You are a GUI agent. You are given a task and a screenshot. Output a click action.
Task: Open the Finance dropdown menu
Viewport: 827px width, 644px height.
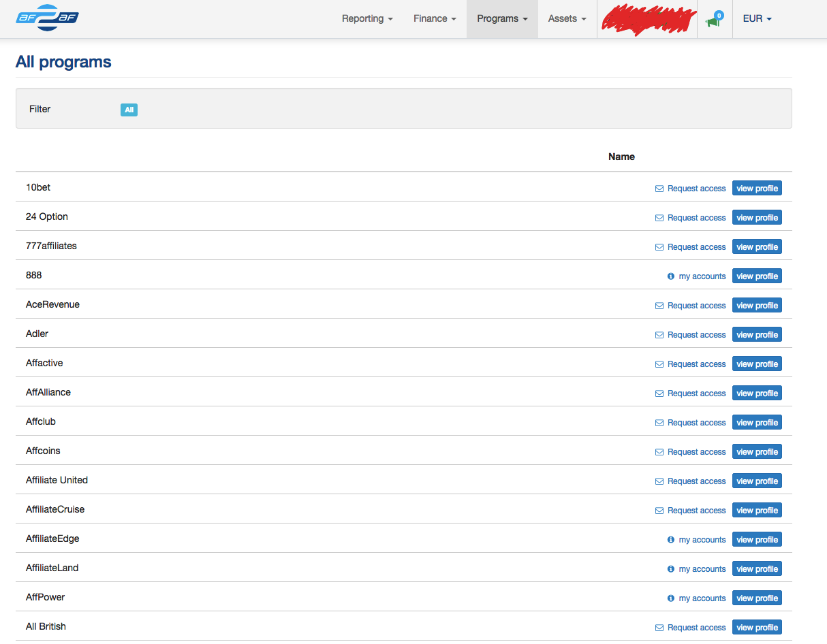coord(435,19)
